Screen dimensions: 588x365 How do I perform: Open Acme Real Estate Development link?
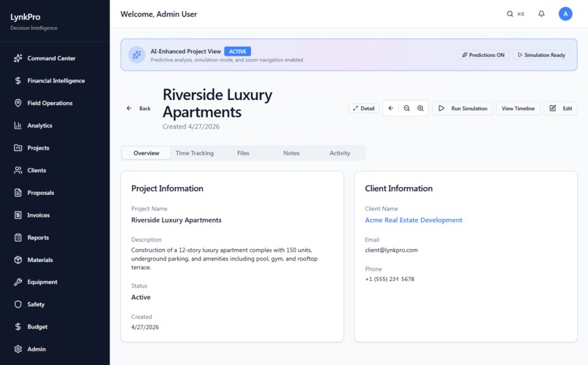click(x=413, y=220)
